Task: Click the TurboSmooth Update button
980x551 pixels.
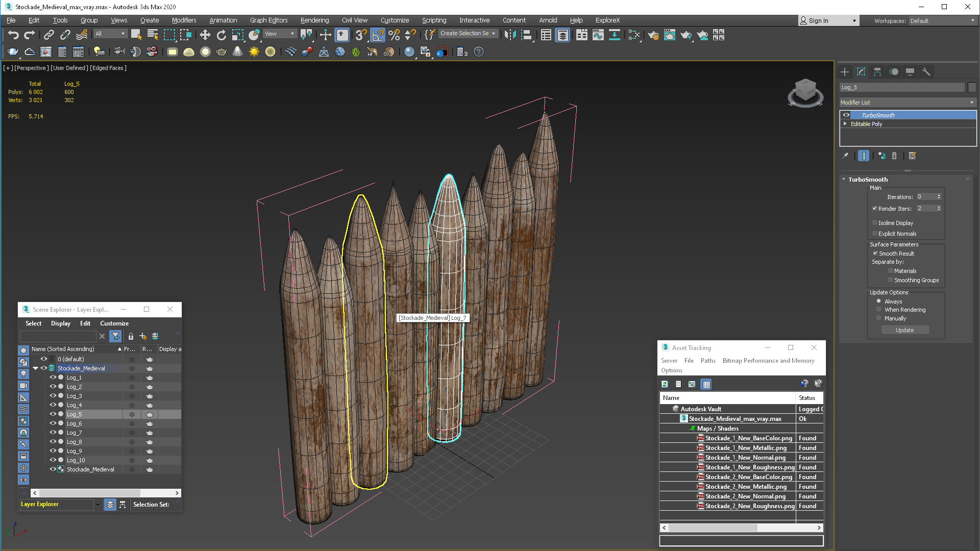Action: [x=905, y=330]
